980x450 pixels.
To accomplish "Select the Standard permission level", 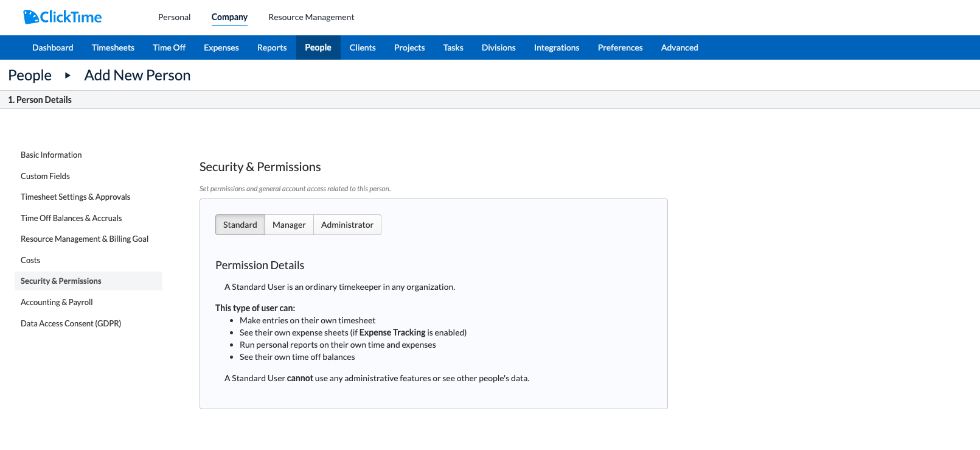I will [x=240, y=225].
